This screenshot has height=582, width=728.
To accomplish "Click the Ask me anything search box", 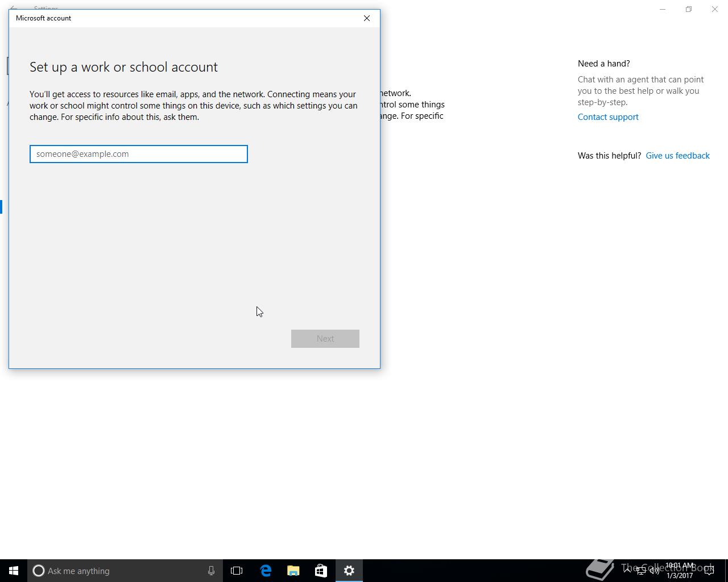I will click(x=125, y=571).
